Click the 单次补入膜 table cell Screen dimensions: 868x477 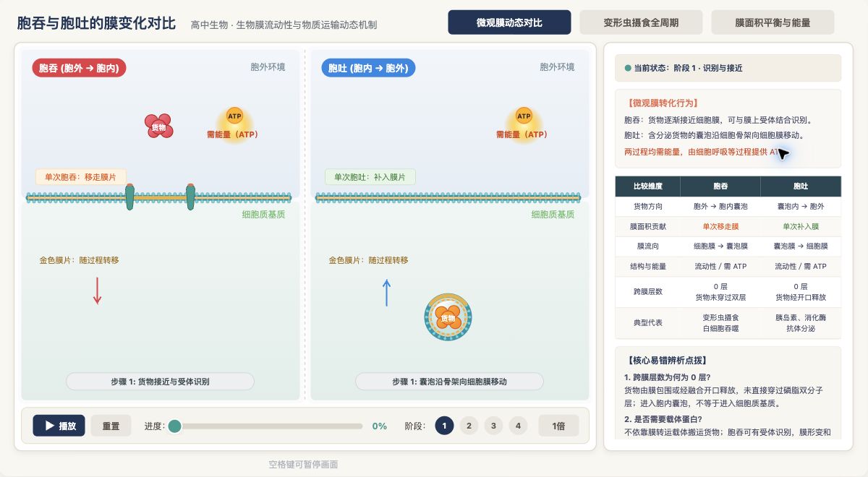click(801, 226)
